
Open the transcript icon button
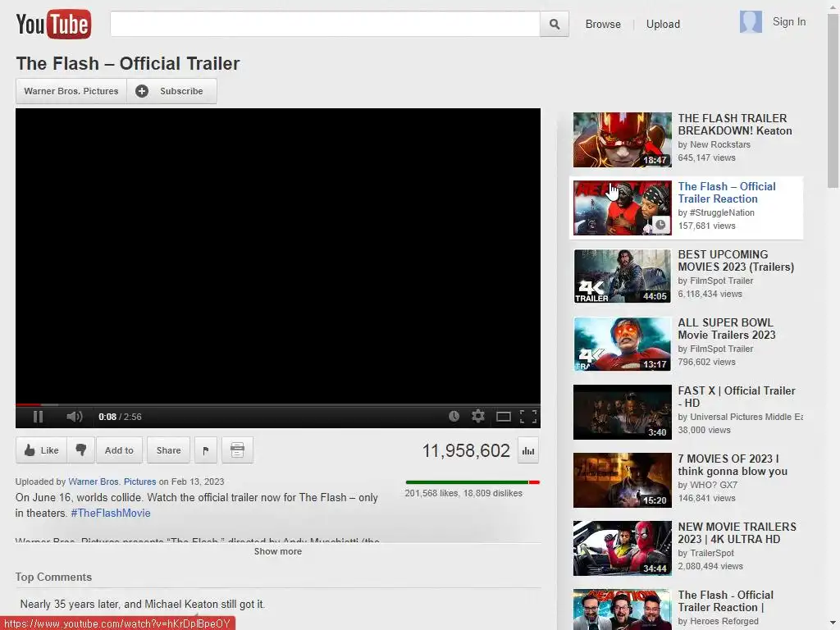[237, 450]
